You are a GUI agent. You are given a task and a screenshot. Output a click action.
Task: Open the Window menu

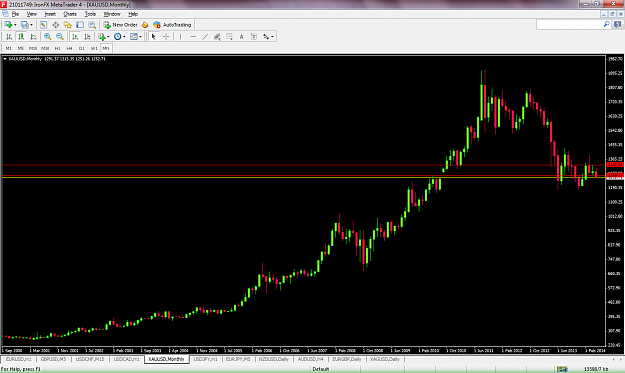(x=112, y=14)
